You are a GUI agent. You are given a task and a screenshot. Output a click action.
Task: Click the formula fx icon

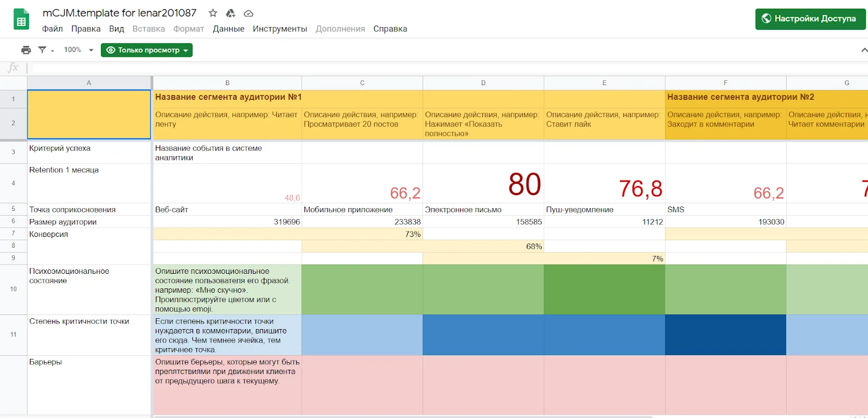point(13,68)
